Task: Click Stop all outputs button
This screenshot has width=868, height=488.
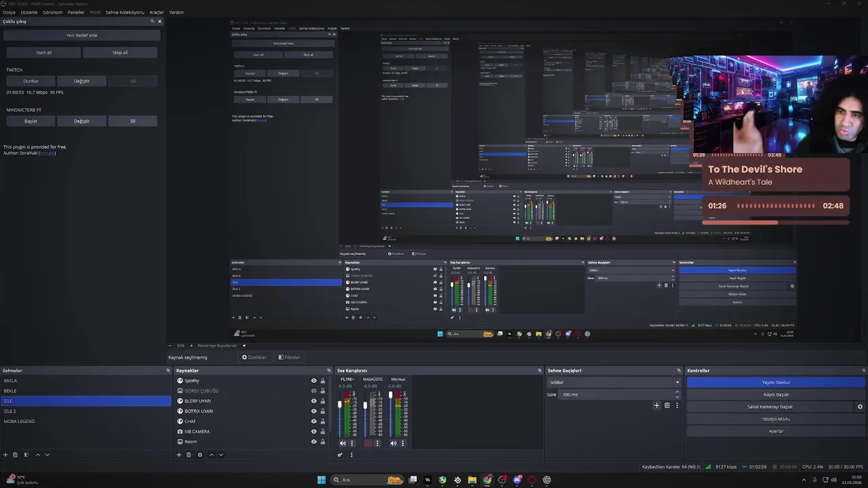Action: click(x=120, y=52)
